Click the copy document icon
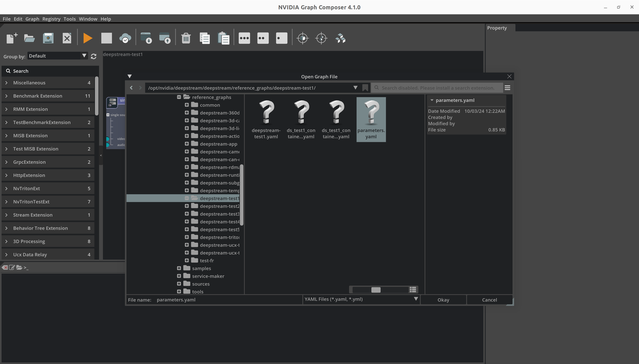The image size is (639, 364). tap(205, 38)
